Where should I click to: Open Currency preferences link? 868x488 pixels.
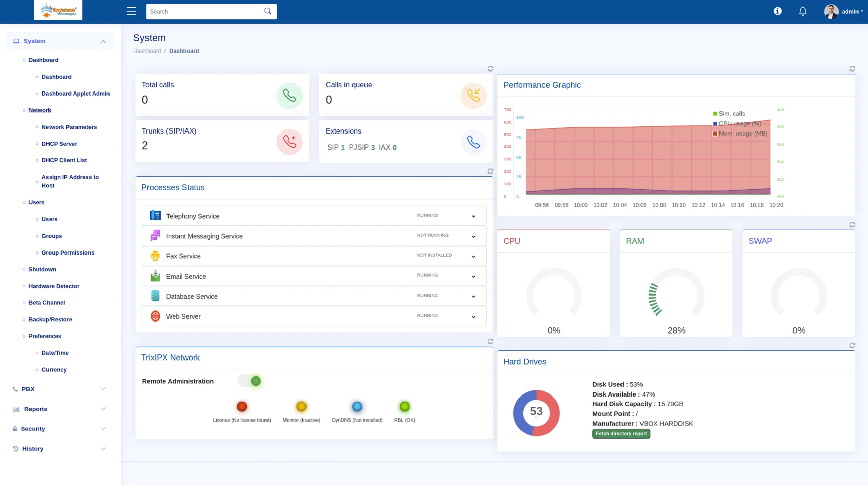point(54,370)
